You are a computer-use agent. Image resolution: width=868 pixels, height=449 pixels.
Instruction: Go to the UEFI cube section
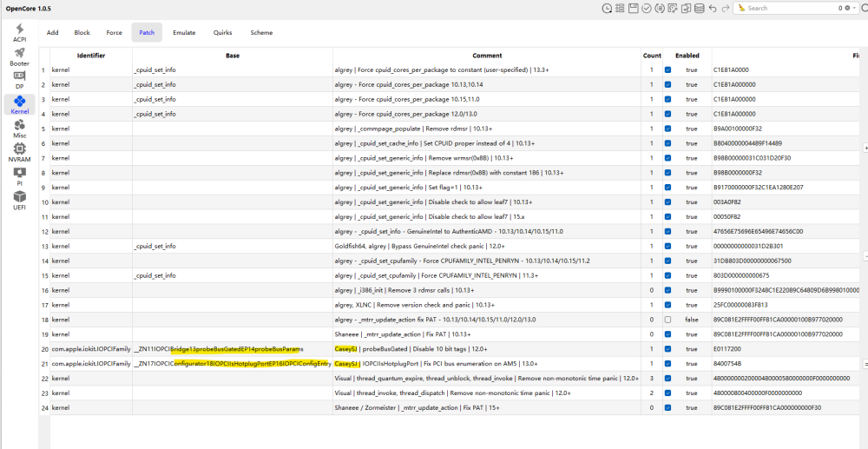click(x=19, y=201)
